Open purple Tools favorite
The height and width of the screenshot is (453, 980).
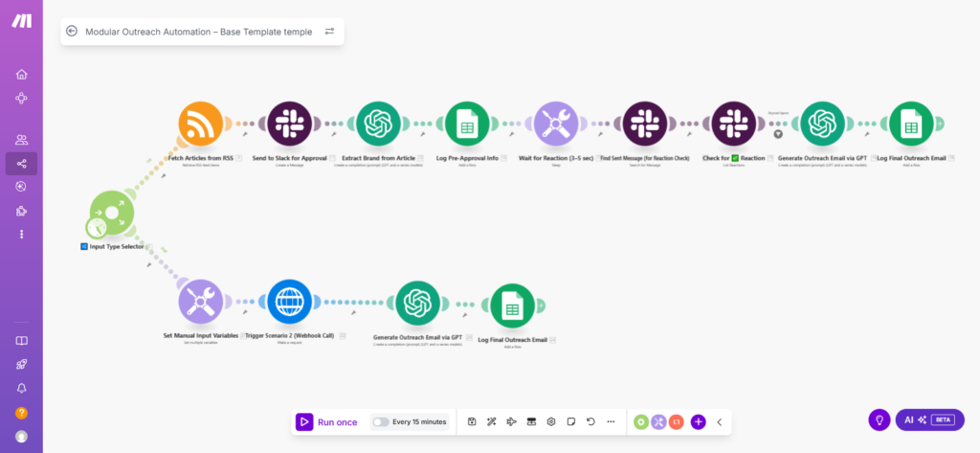tap(658, 421)
